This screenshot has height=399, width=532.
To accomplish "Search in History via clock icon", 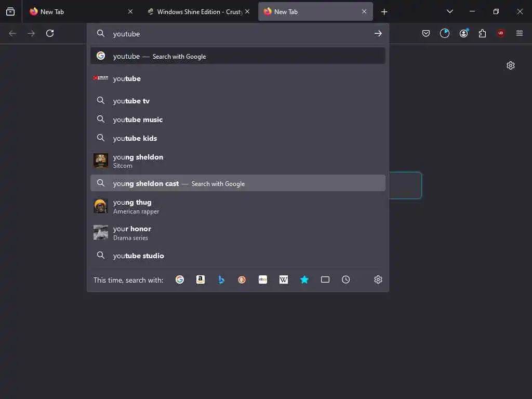I will [x=345, y=280].
